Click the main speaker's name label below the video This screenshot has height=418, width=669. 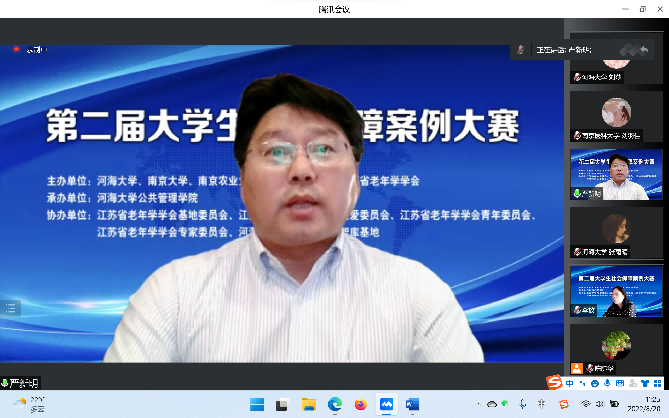tap(20, 383)
